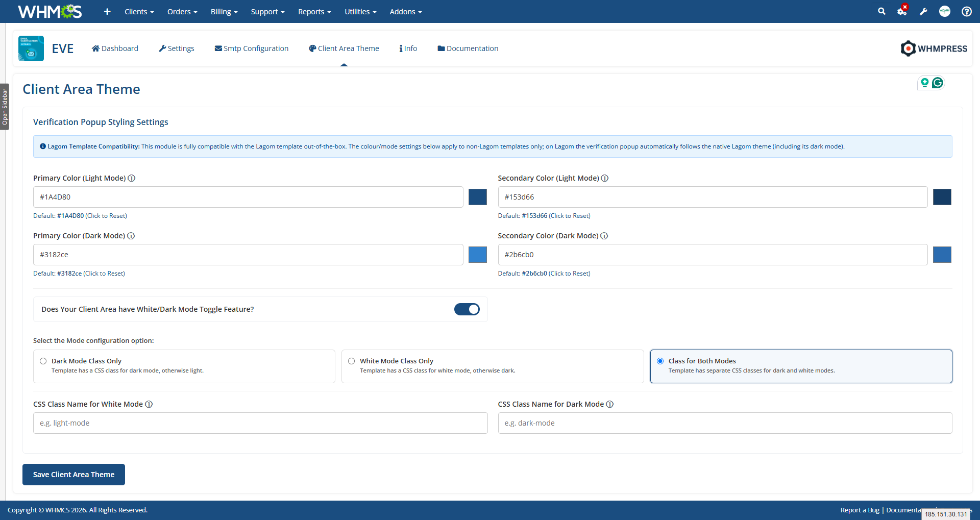
Task: Focus the Primary Color Light Mode field
Action: click(x=248, y=197)
